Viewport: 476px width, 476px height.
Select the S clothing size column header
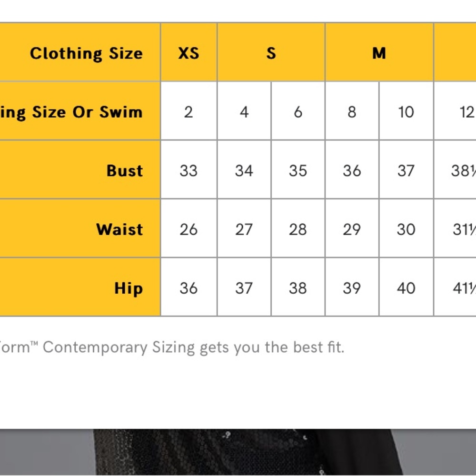(x=271, y=52)
